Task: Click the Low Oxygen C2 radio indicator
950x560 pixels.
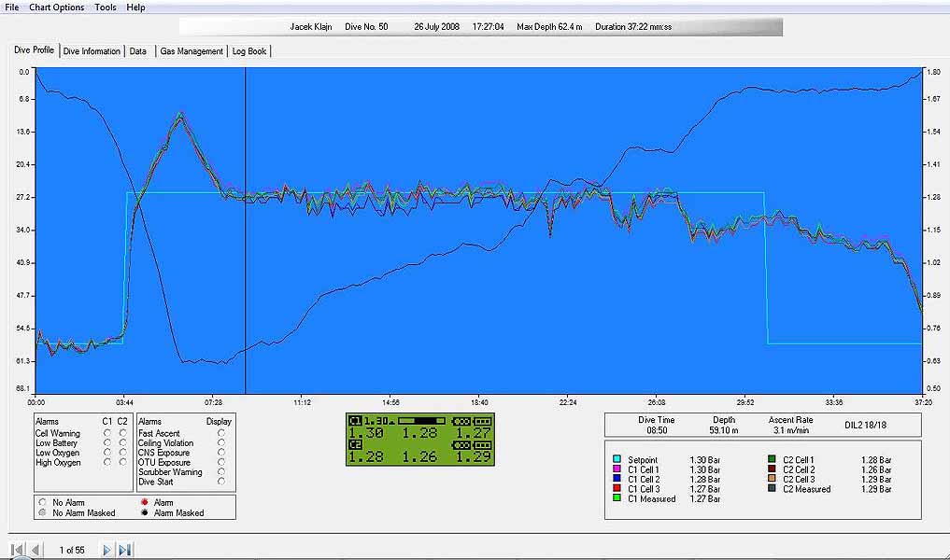Action: point(123,453)
